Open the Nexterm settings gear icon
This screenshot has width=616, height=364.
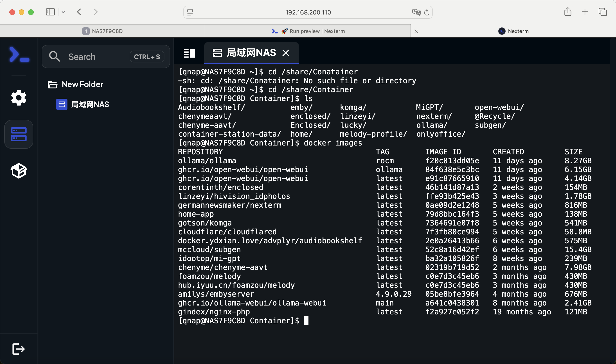[x=19, y=98]
